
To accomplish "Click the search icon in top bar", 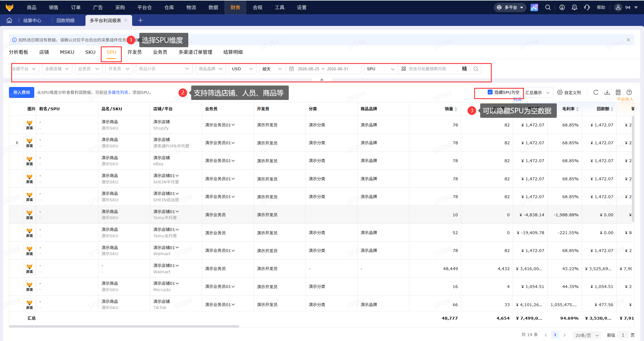I will click(548, 7).
